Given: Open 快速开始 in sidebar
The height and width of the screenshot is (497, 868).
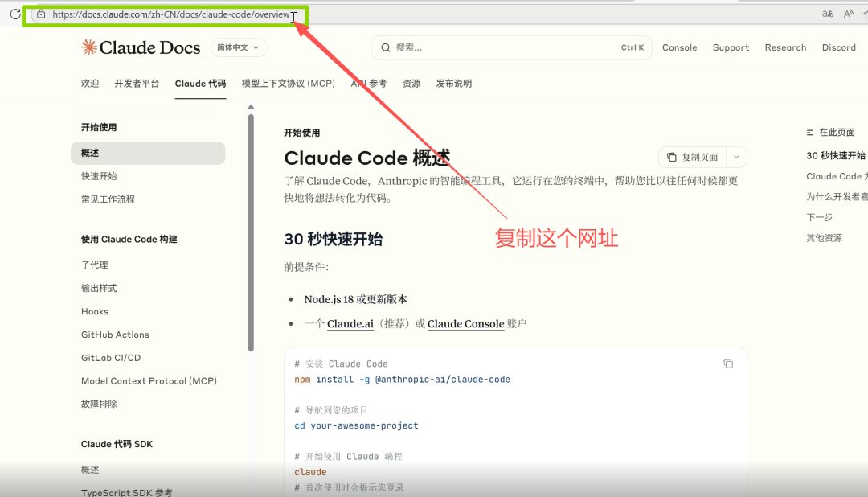Looking at the screenshot, I should 99,176.
